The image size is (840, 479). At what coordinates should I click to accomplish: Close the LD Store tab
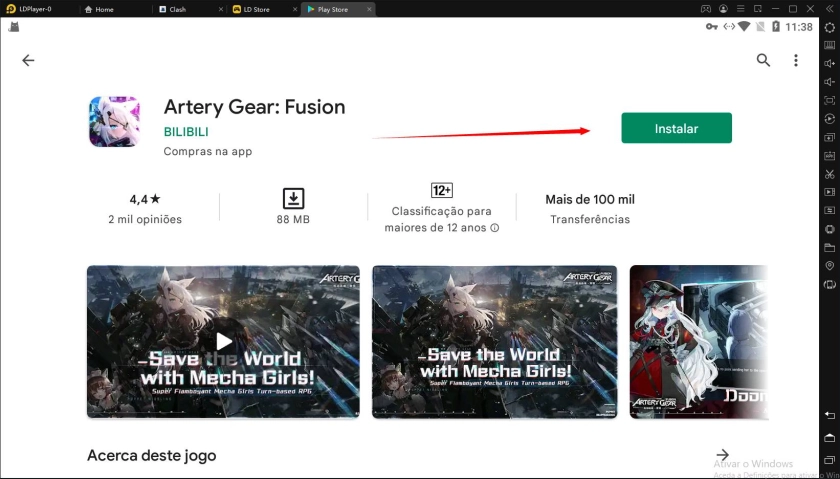[296, 9]
